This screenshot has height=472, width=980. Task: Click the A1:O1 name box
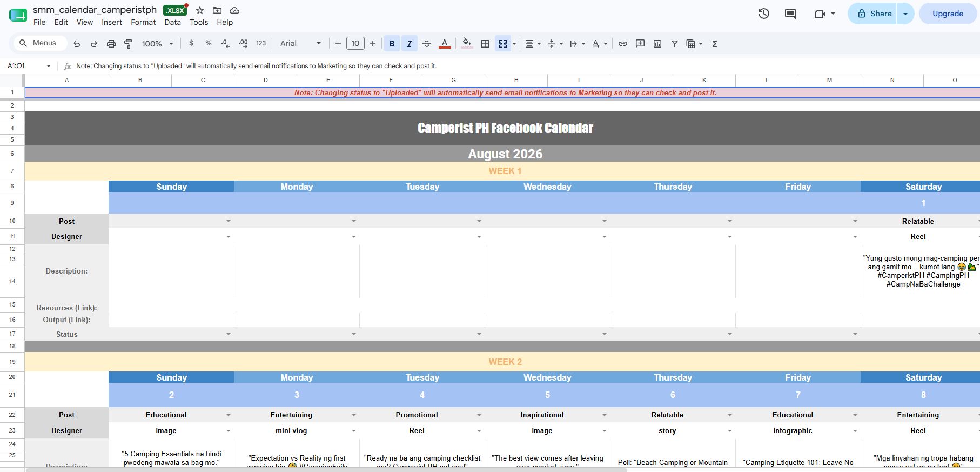pyautogui.click(x=29, y=66)
